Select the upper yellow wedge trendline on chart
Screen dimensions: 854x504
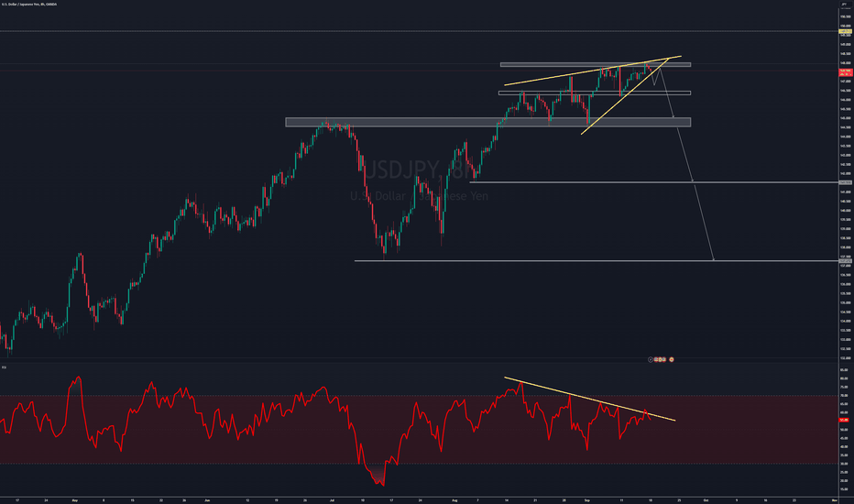[593, 71]
